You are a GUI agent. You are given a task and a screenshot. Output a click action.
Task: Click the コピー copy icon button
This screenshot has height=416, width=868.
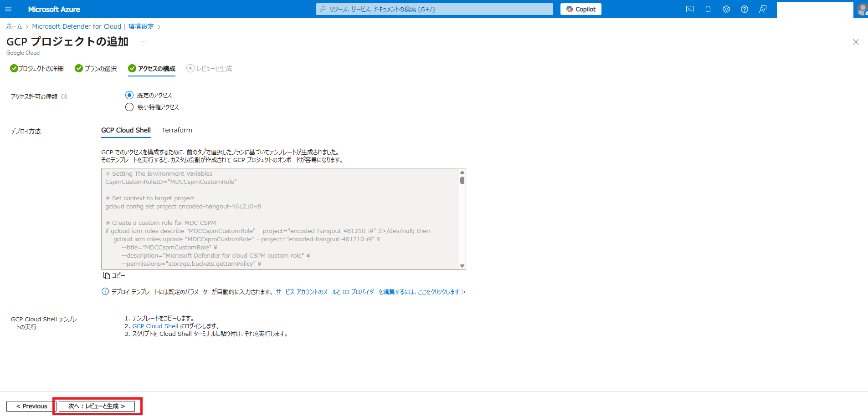click(x=114, y=275)
